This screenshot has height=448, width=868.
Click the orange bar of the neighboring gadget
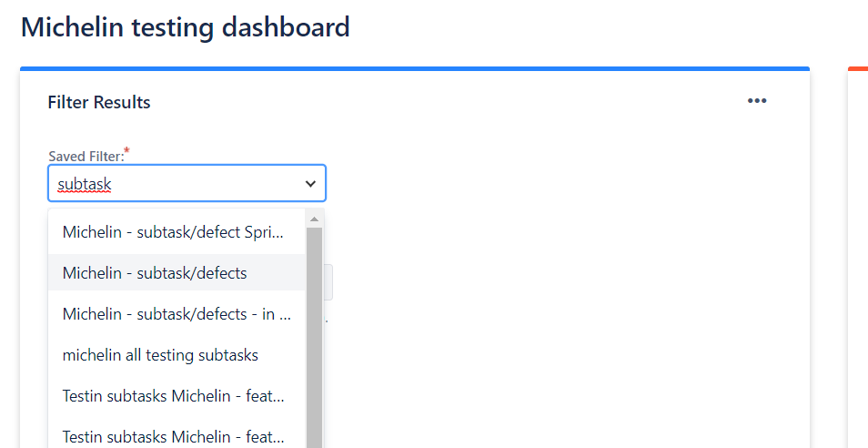coord(857,68)
